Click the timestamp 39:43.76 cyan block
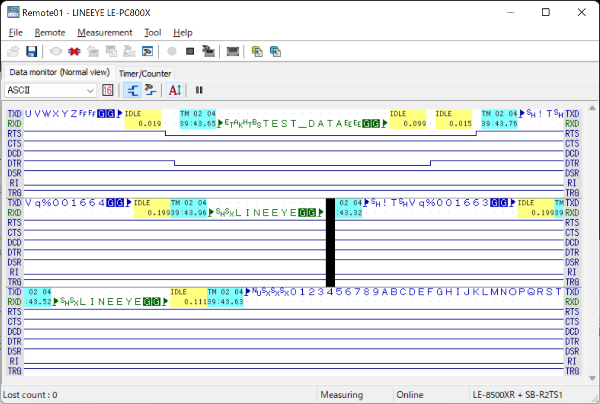 tap(499, 119)
